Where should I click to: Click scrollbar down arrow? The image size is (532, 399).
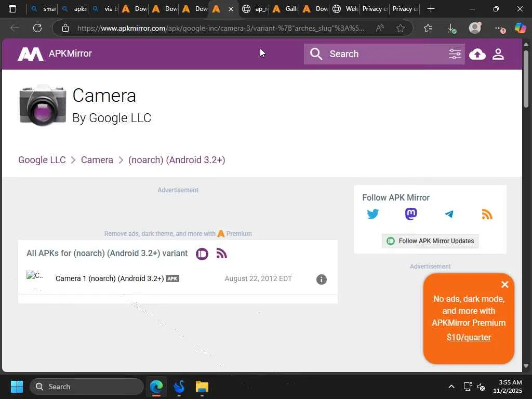tap(526, 366)
